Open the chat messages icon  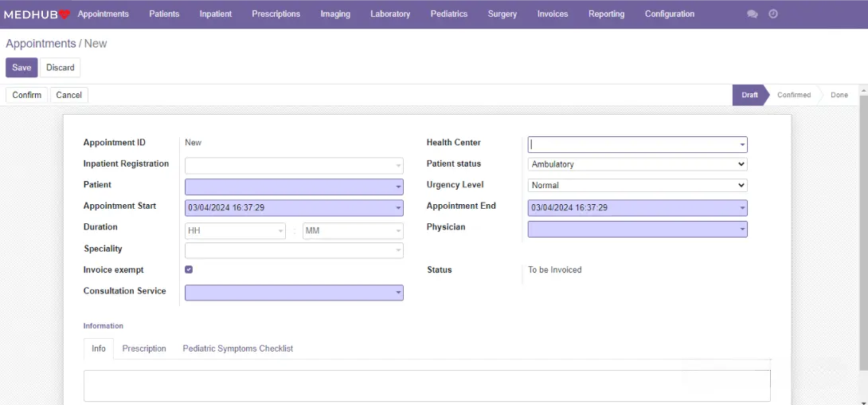pyautogui.click(x=753, y=14)
